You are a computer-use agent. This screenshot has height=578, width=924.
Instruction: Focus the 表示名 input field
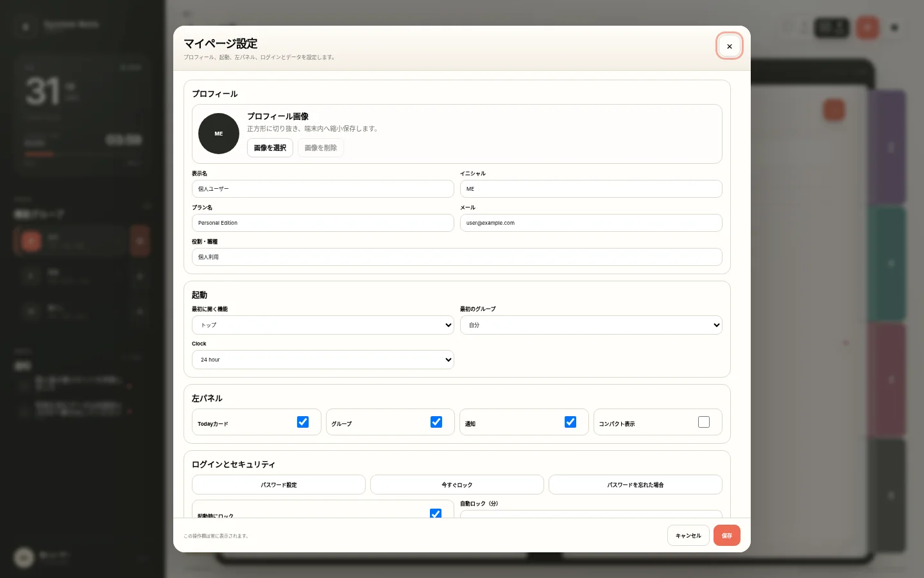pyautogui.click(x=323, y=189)
